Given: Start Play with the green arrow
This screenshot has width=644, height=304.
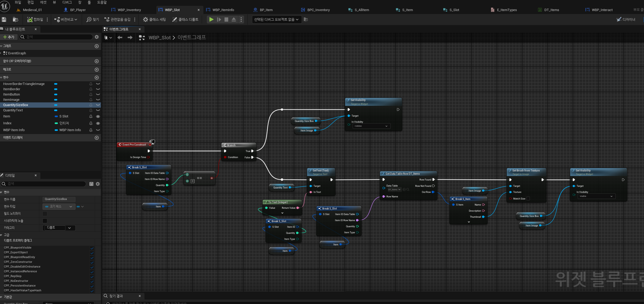Looking at the screenshot, I should (x=211, y=19).
